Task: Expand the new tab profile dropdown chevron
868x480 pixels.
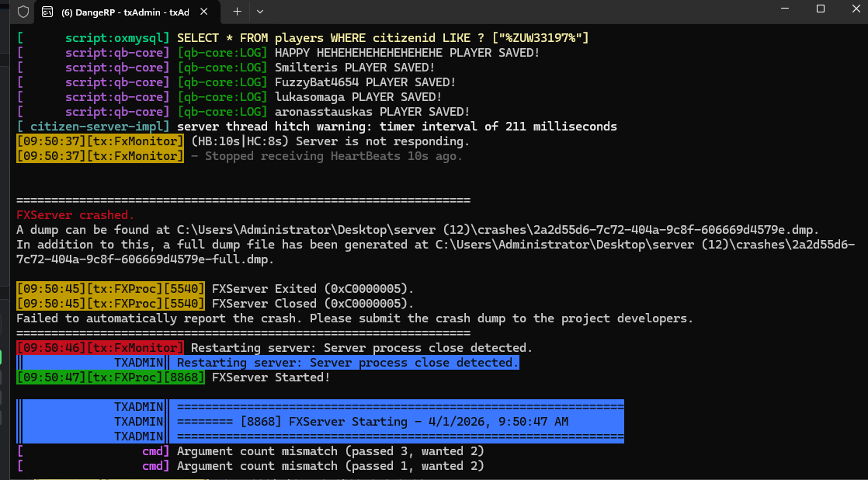Action: tap(260, 11)
